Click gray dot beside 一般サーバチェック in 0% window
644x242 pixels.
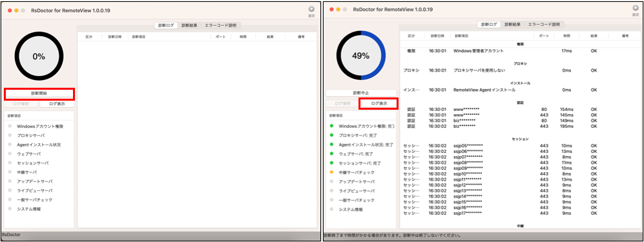pos(10,199)
